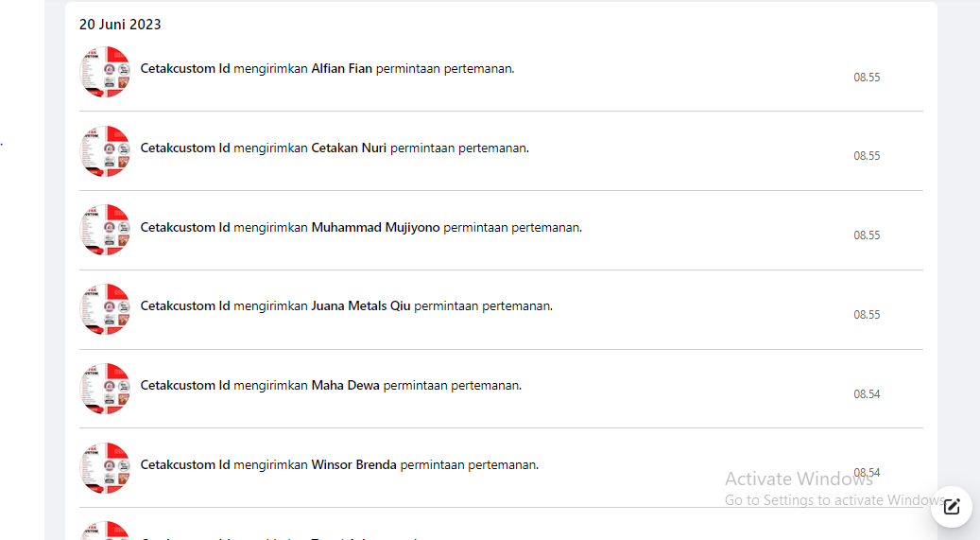Click the 08.55 timestamp on Alfian Fian row

(x=867, y=78)
